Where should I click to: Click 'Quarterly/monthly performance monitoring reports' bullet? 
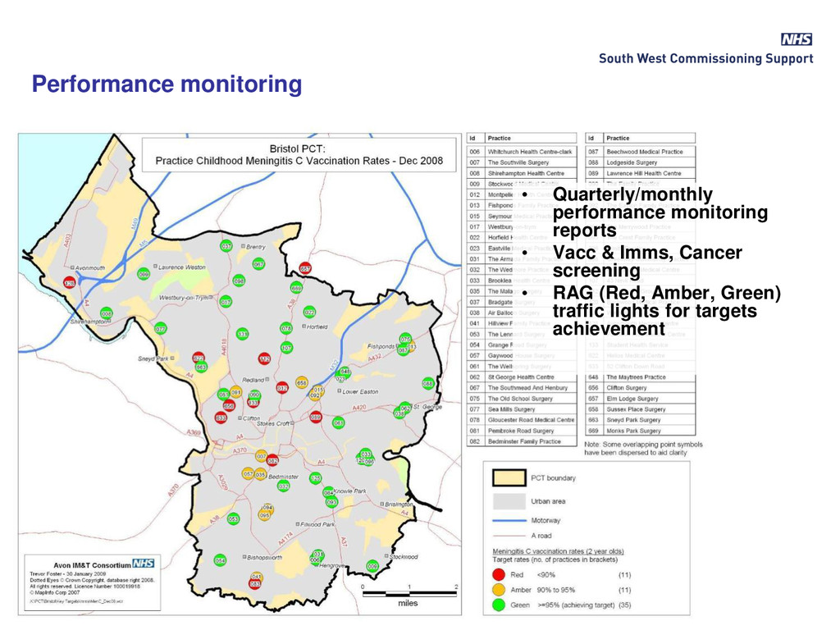click(660, 212)
